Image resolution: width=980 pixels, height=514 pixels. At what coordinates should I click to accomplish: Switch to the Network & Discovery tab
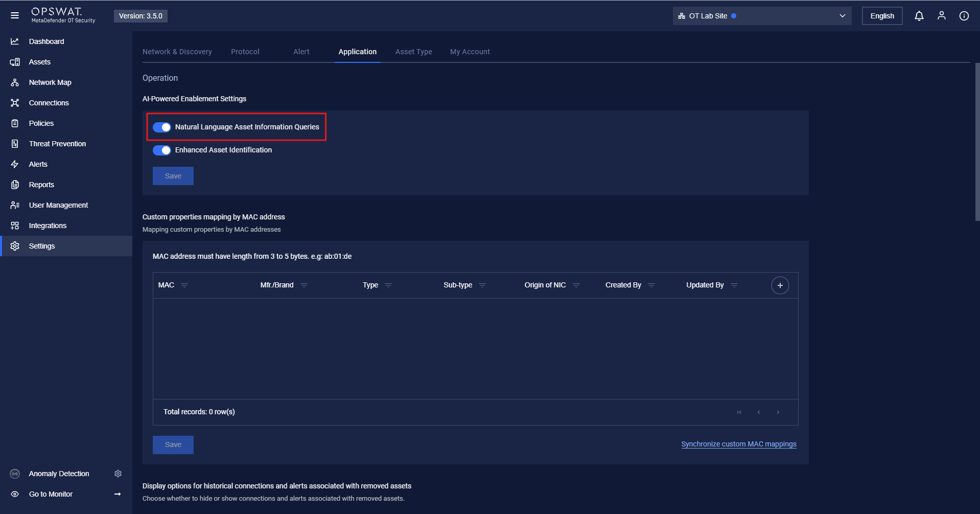(177, 52)
